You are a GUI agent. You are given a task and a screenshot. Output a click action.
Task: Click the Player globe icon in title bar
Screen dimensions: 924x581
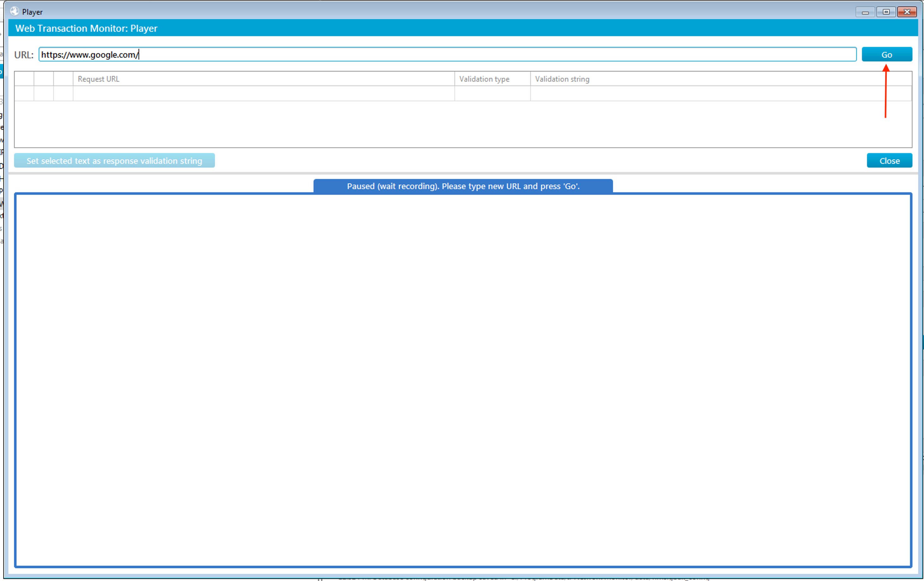pyautogui.click(x=15, y=11)
